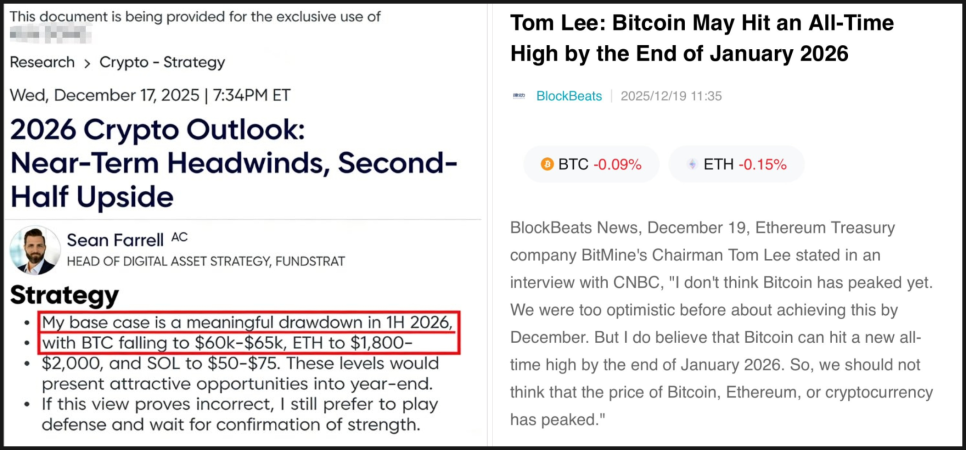966x450 pixels.
Task: Go to the Research breadcrumb
Action: 42,62
